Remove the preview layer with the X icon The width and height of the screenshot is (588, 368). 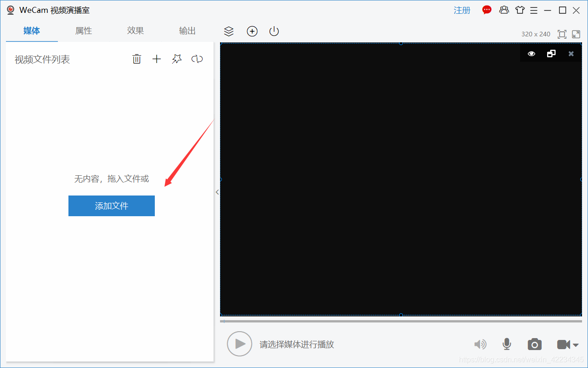point(571,54)
